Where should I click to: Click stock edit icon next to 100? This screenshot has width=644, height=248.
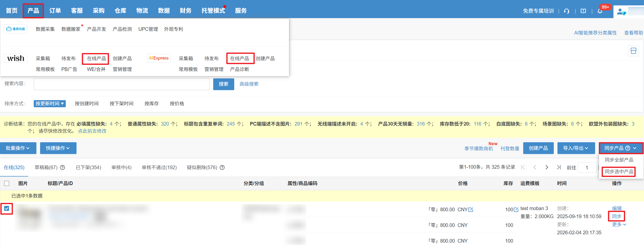coord(516,210)
